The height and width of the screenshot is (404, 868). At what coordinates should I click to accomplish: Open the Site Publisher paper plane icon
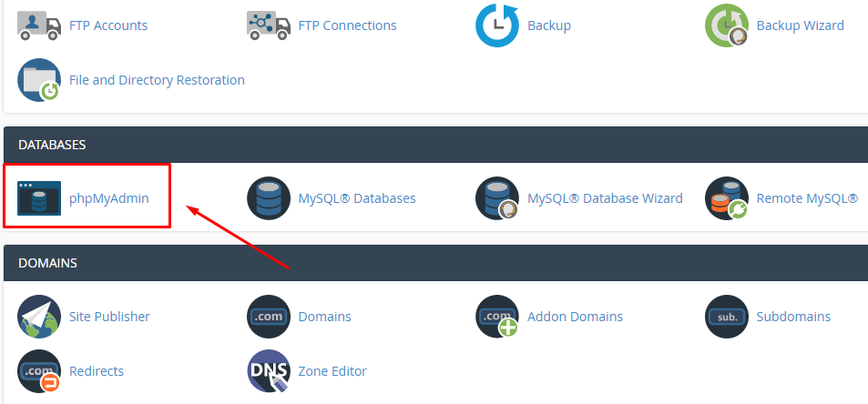[39, 317]
